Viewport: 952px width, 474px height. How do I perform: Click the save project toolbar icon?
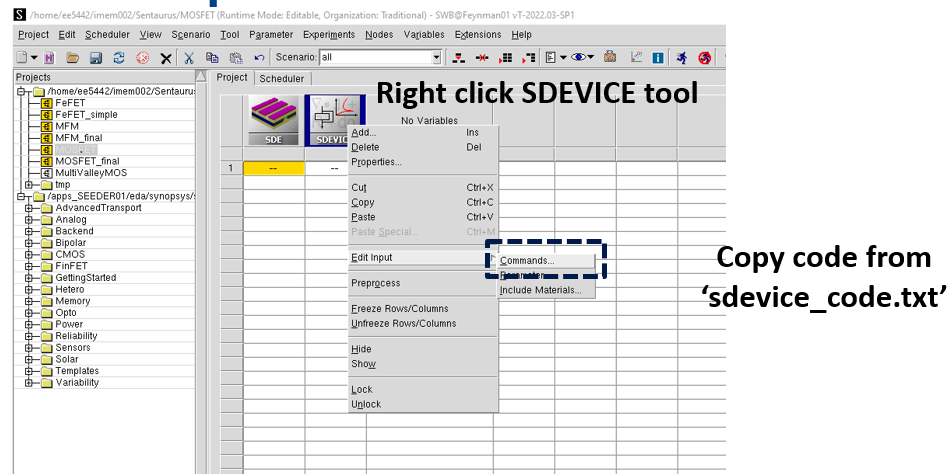96,58
